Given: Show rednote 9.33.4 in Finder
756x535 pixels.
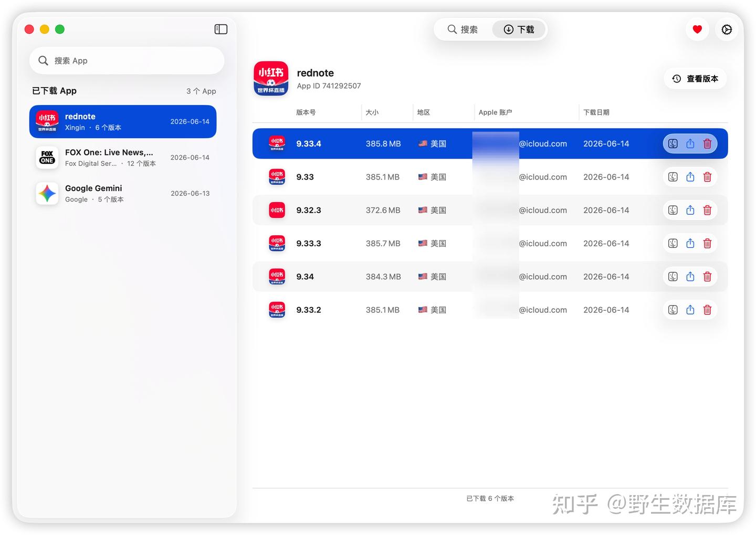Looking at the screenshot, I should (x=673, y=144).
